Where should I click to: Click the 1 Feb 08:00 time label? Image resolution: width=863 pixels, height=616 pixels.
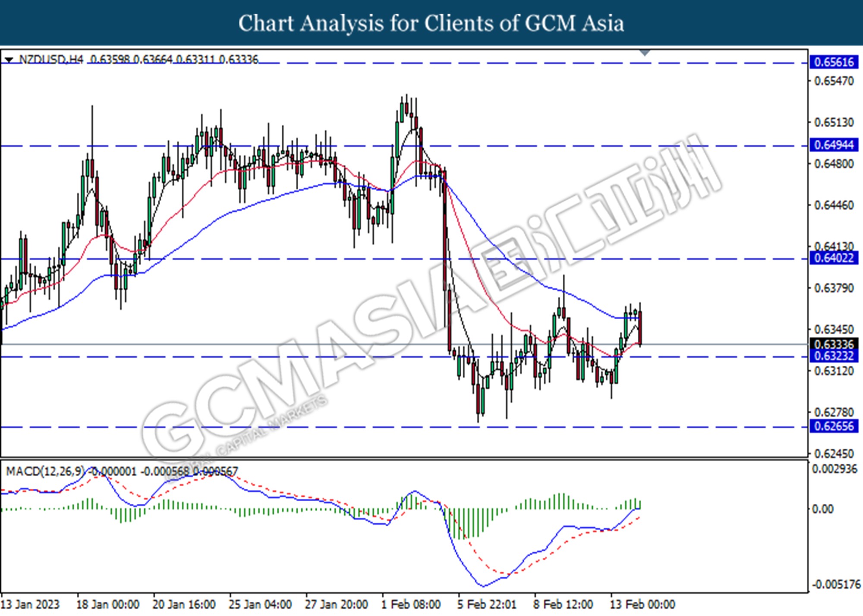pyautogui.click(x=411, y=604)
